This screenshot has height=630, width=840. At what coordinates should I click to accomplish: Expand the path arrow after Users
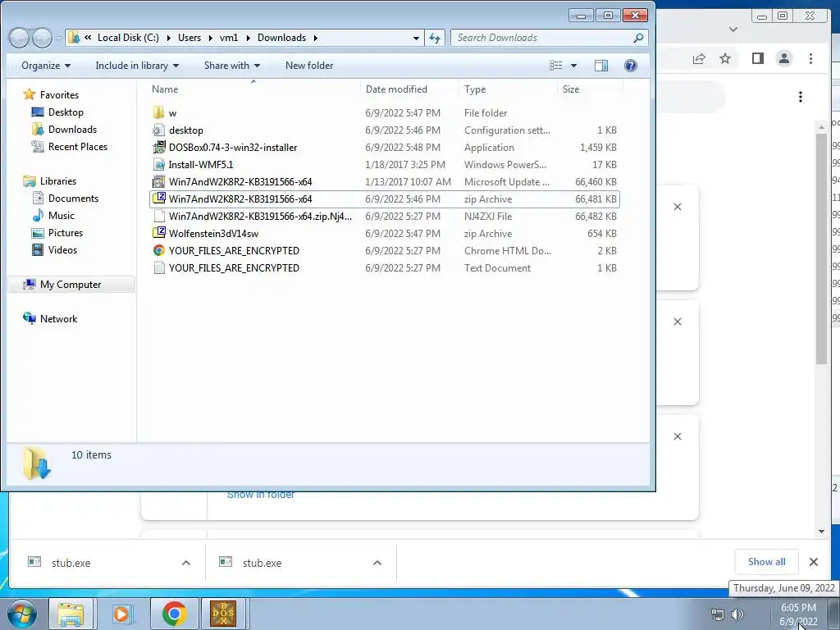211,38
